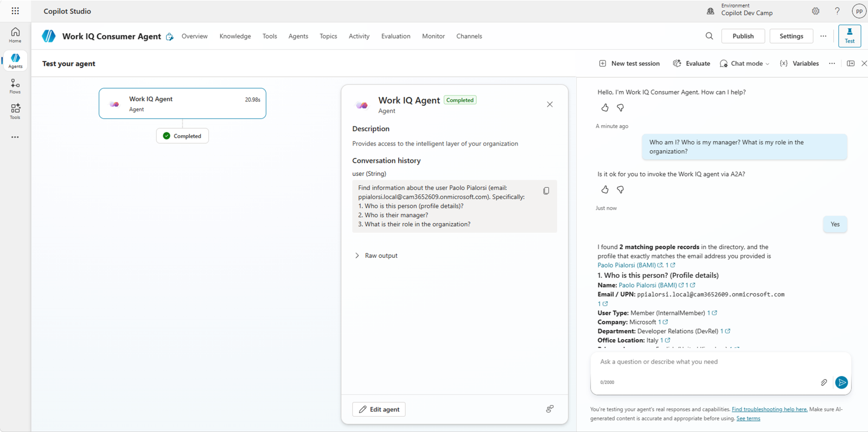This screenshot has height=432, width=868.
Task: Dislike the greeting message
Action: (620, 107)
